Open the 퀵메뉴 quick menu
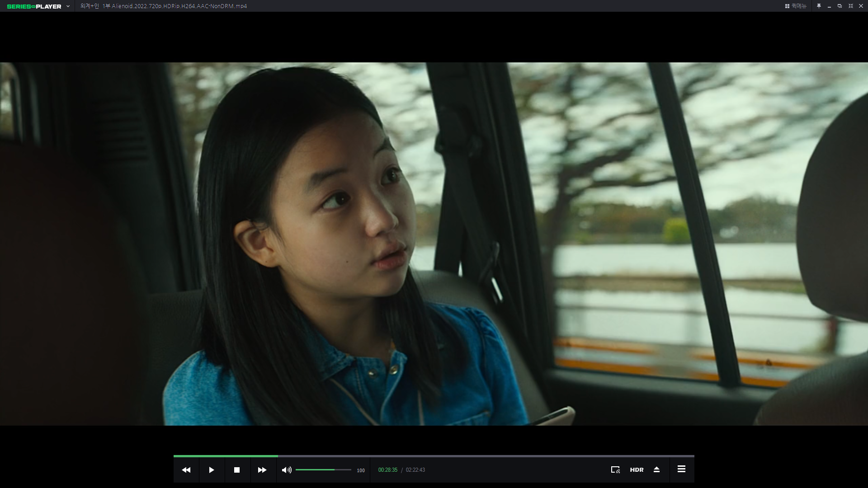The width and height of the screenshot is (868, 488). click(x=796, y=6)
